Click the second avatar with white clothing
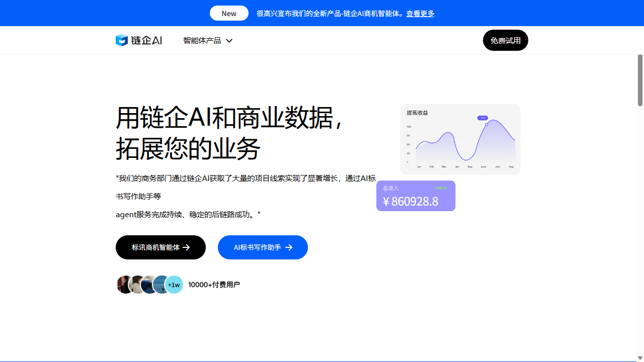 (x=136, y=285)
